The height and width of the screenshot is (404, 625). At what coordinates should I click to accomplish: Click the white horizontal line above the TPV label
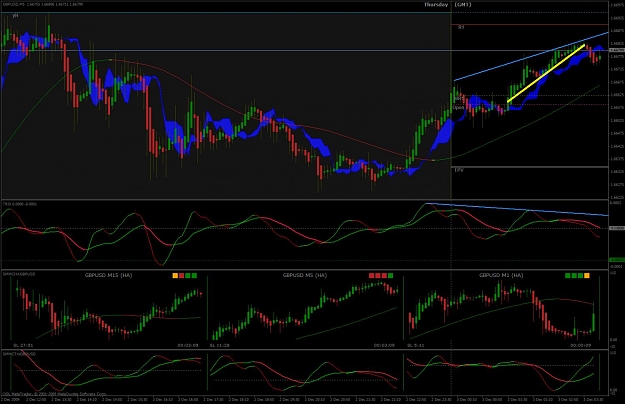click(x=530, y=167)
